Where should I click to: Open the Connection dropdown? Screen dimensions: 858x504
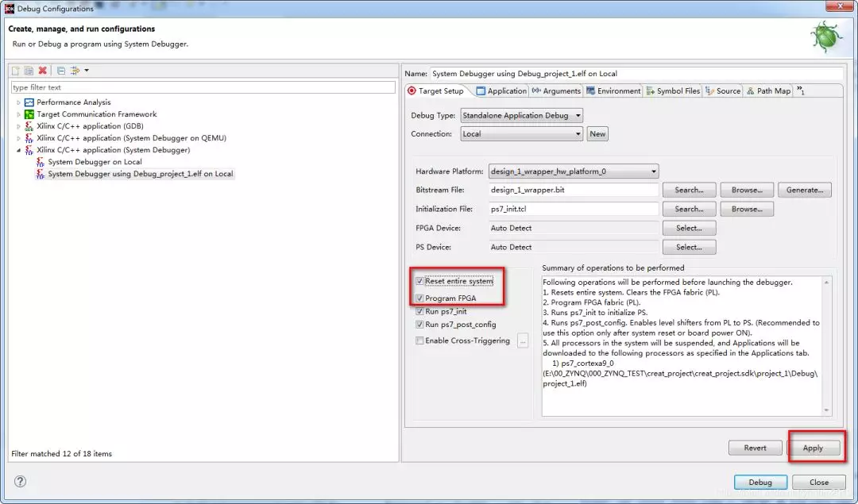tap(521, 134)
